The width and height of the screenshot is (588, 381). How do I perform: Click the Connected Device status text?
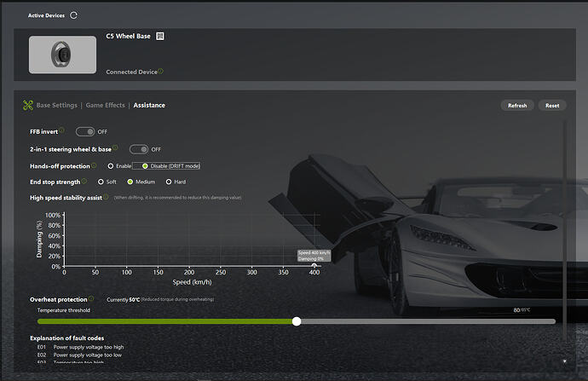[x=131, y=72]
